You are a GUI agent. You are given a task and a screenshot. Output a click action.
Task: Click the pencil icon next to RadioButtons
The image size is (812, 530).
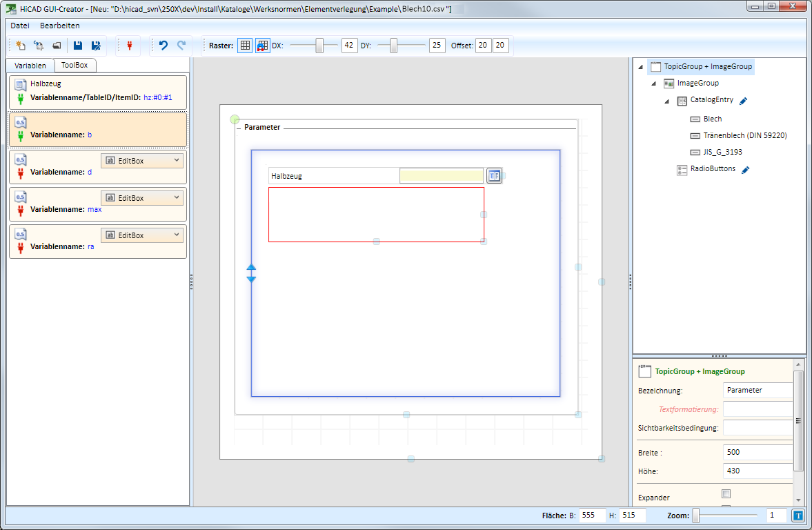click(x=745, y=170)
